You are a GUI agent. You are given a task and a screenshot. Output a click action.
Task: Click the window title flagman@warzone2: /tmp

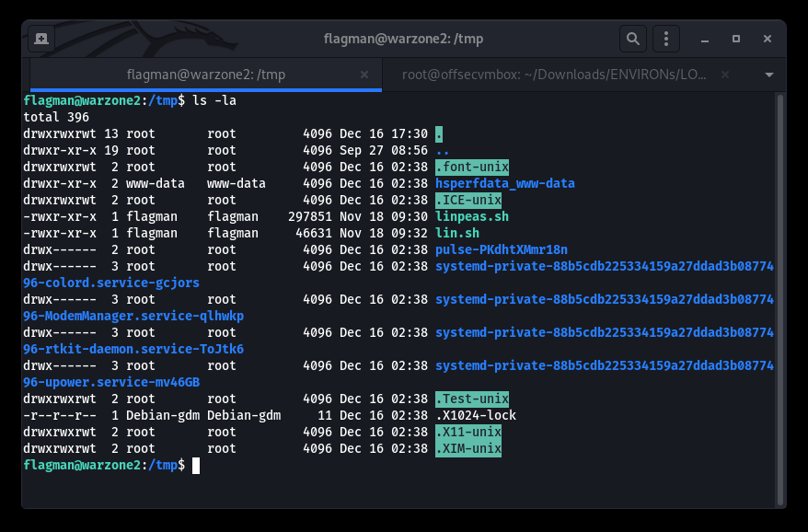click(403, 40)
